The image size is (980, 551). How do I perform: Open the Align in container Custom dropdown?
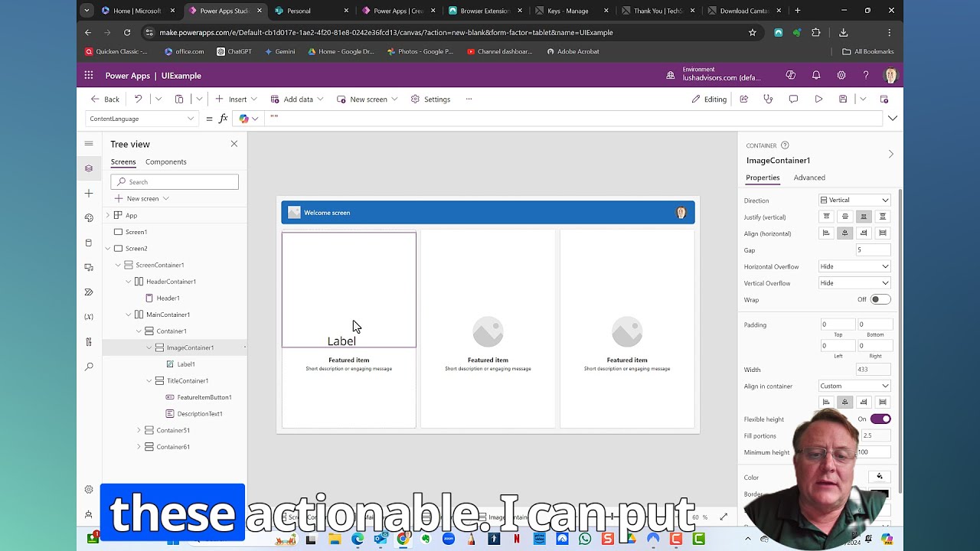point(854,386)
